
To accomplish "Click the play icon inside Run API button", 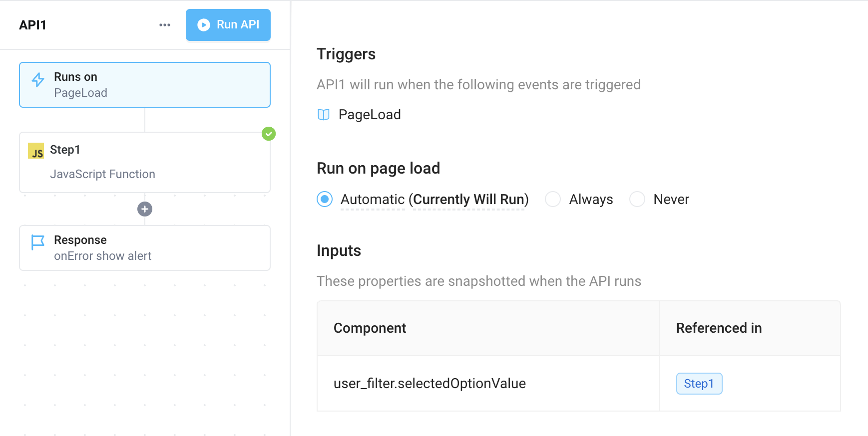I will [x=203, y=24].
